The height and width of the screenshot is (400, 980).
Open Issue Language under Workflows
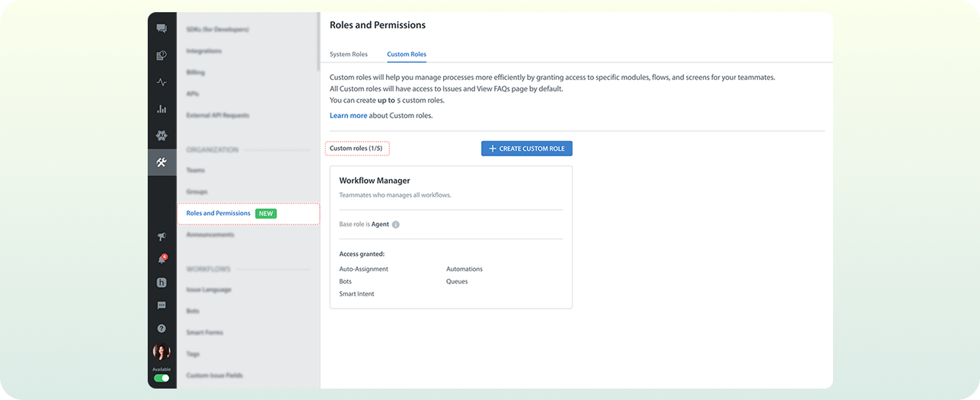coord(209,290)
